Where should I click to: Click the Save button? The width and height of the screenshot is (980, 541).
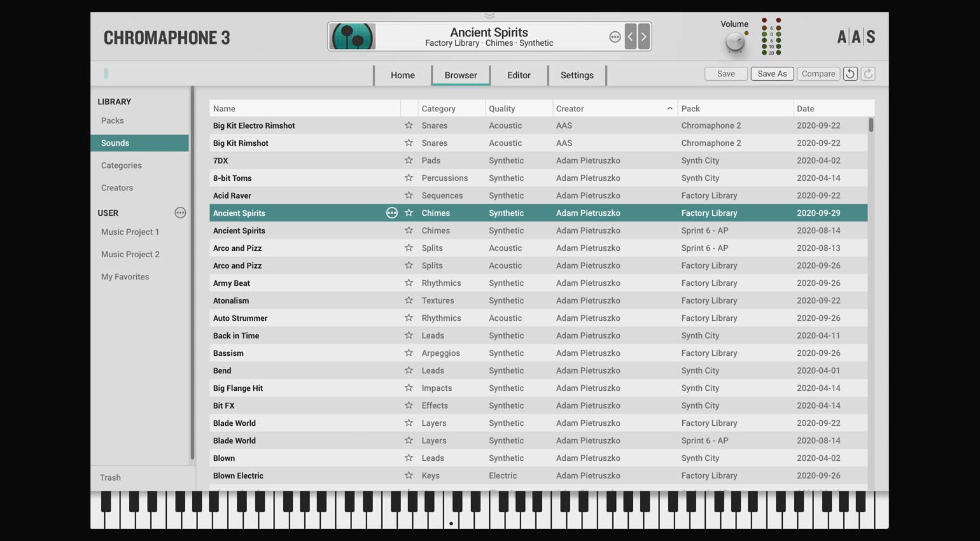tap(726, 74)
